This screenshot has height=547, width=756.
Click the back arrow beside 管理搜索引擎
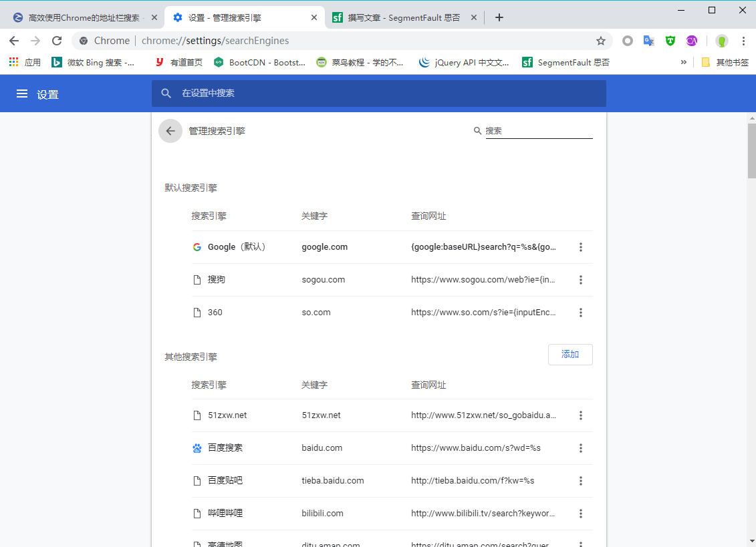point(170,131)
